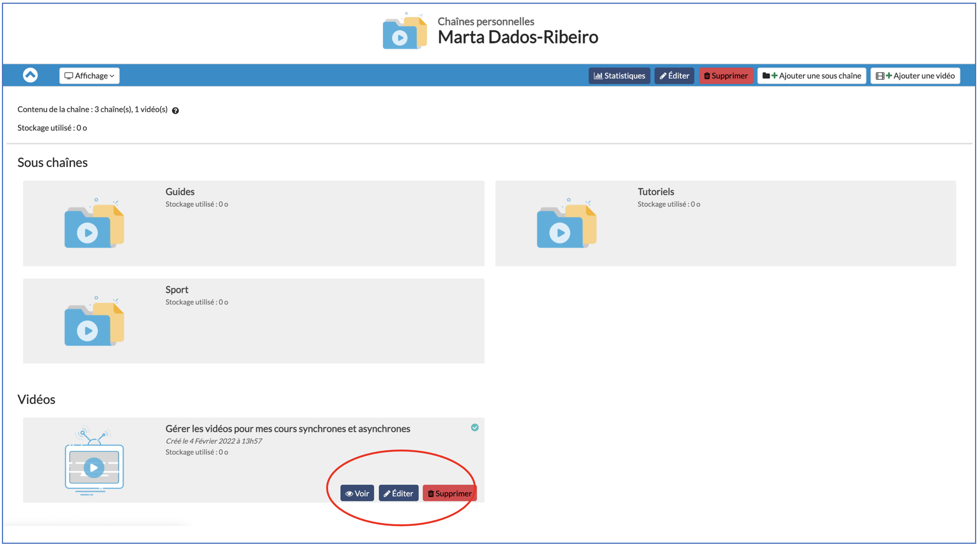The width and height of the screenshot is (980, 548).
Task: Click the help question mark icon
Action: (175, 111)
